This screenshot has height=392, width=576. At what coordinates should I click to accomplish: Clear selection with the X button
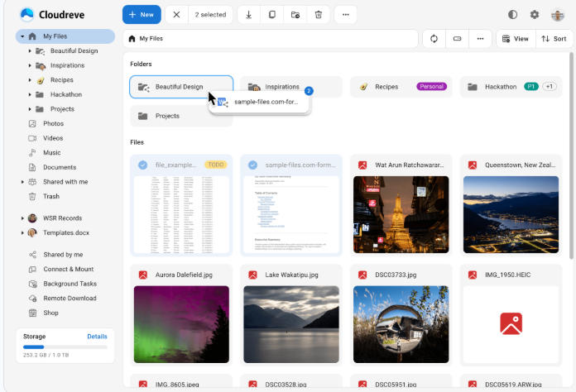point(176,15)
